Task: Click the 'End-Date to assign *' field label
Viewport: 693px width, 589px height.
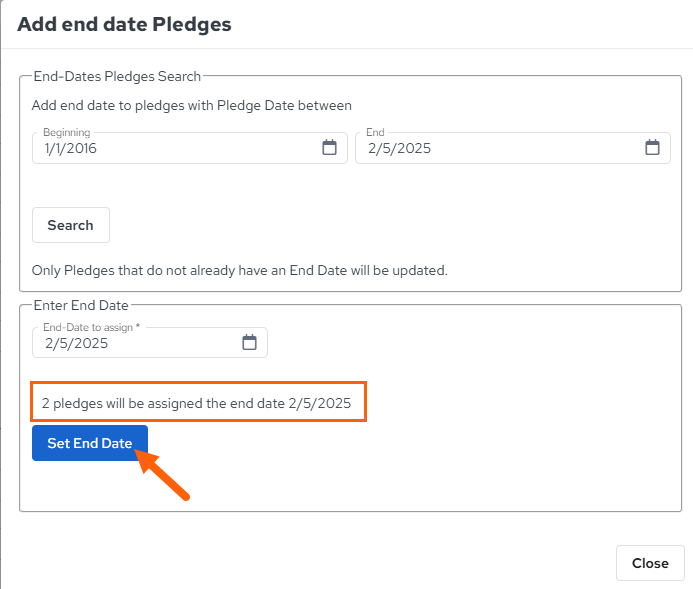Action: (x=91, y=327)
